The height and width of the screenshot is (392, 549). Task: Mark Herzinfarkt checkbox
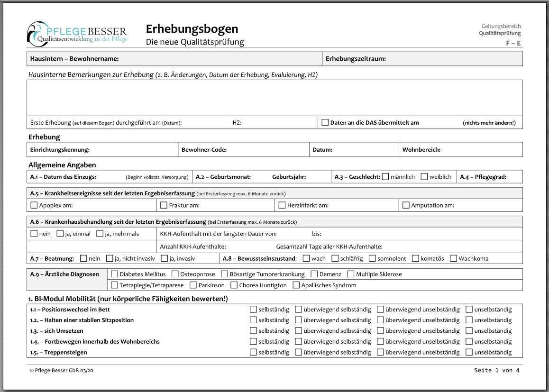(x=282, y=205)
